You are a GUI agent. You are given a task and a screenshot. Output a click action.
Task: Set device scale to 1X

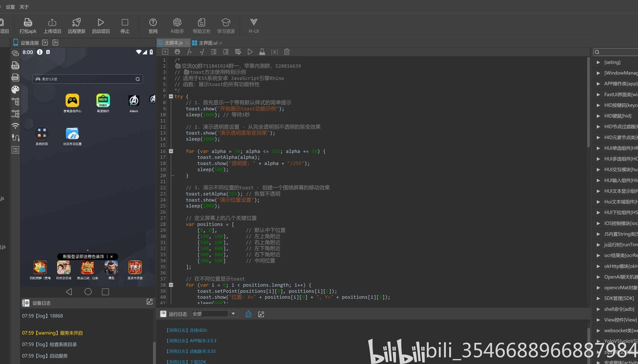45,43
